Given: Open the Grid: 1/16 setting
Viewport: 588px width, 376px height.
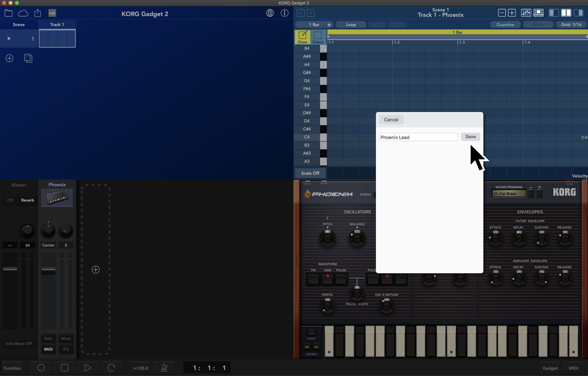Looking at the screenshot, I should click(571, 25).
